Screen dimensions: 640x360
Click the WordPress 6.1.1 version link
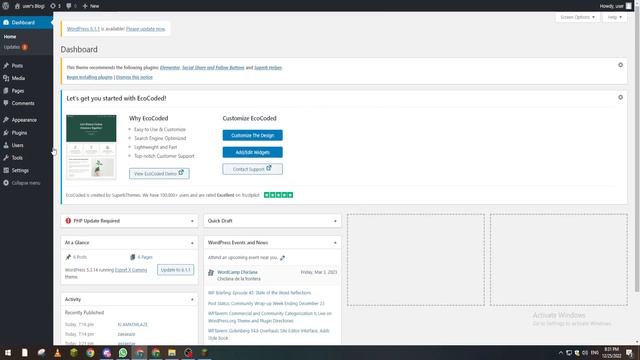[x=83, y=29]
